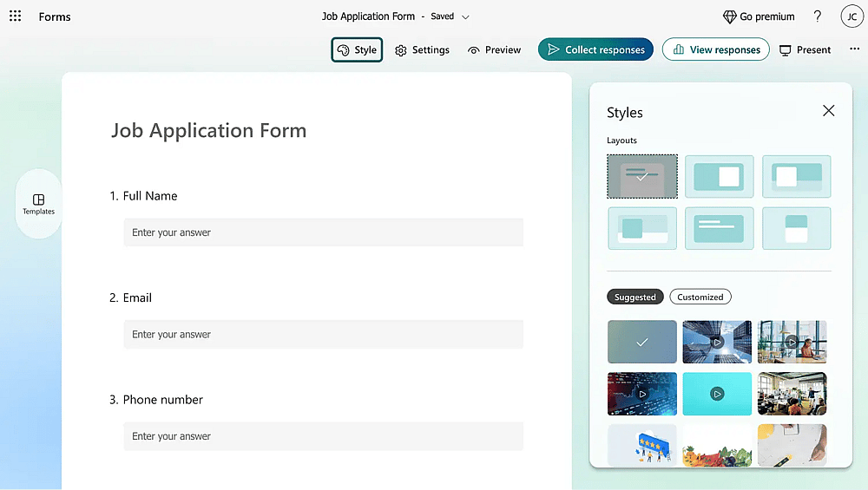868x490 pixels.
Task: Select the skyscrapers video theme thumbnail
Action: click(x=717, y=342)
